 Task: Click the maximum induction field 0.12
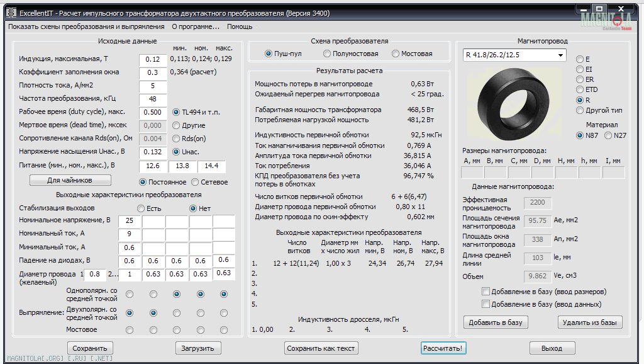point(153,59)
